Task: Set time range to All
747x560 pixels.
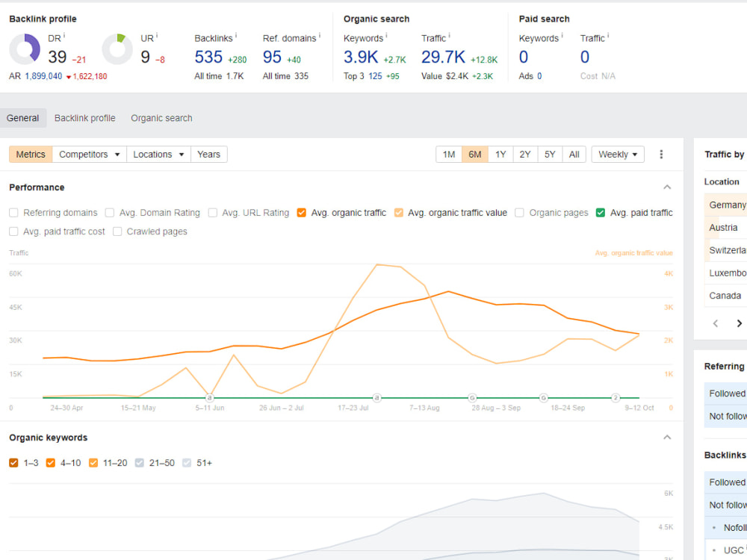Action: click(574, 155)
